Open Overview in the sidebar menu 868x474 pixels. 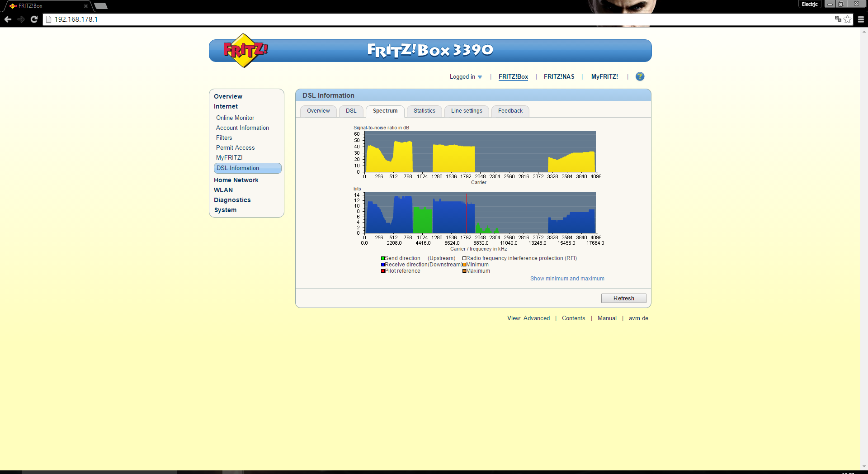[x=228, y=96]
